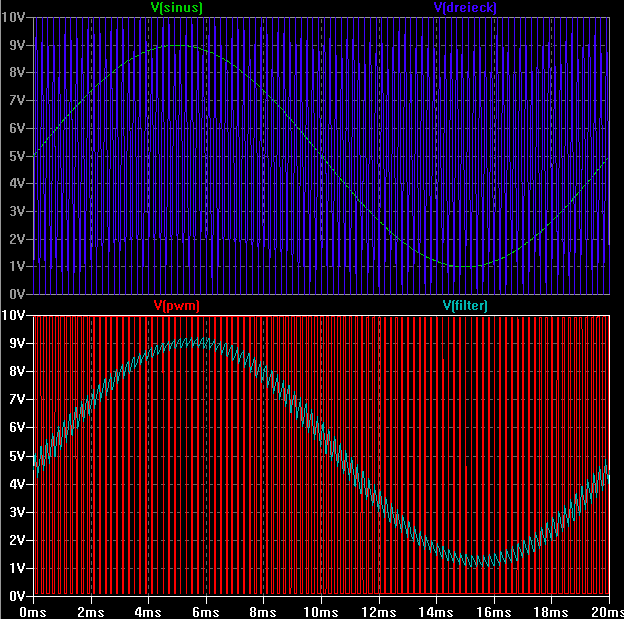Click the 9V label on lower plot axis
624x619 pixels.
pyautogui.click(x=17, y=343)
